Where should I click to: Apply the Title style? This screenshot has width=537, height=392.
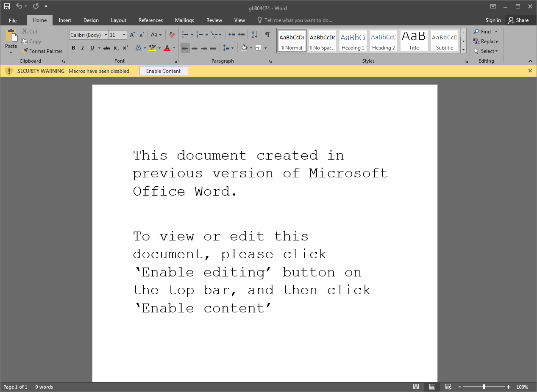[414, 41]
